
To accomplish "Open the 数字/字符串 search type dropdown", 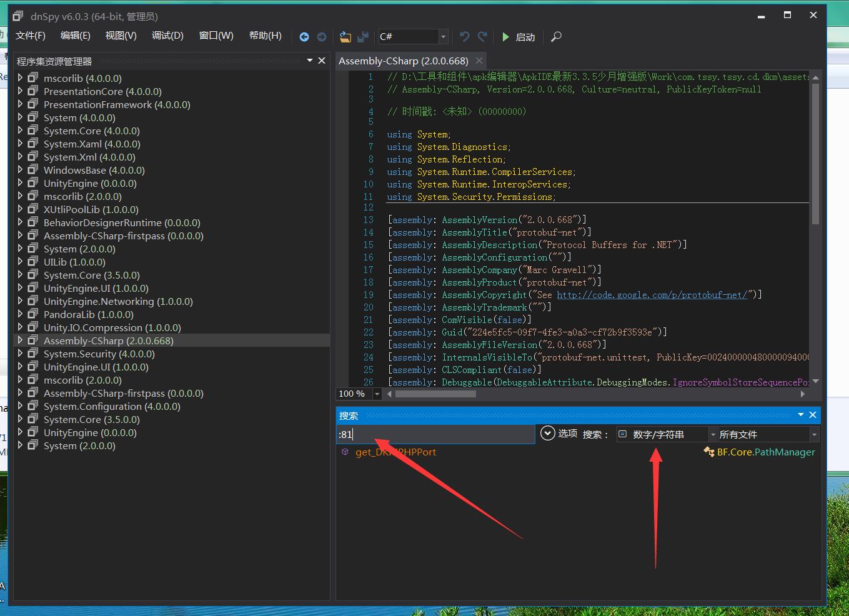I will (712, 434).
